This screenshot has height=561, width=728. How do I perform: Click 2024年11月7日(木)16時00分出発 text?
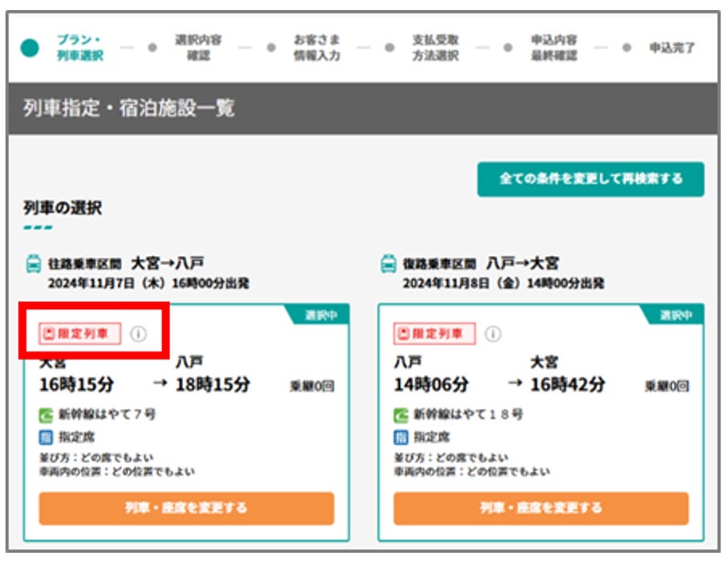pyautogui.click(x=148, y=284)
